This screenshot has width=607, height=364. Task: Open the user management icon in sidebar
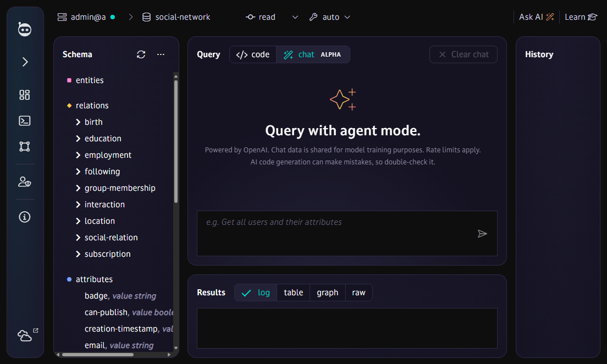click(25, 181)
